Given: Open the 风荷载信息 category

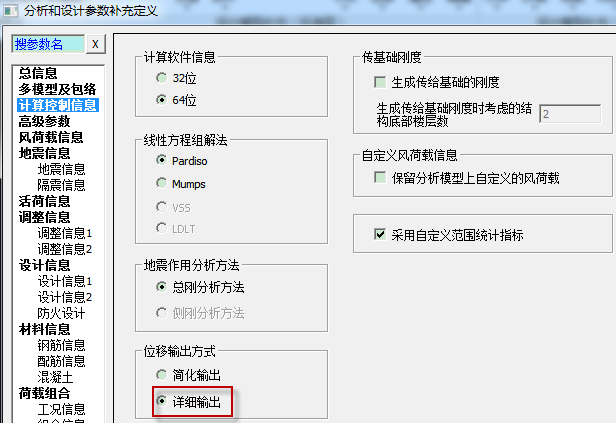Looking at the screenshot, I should point(51,137).
